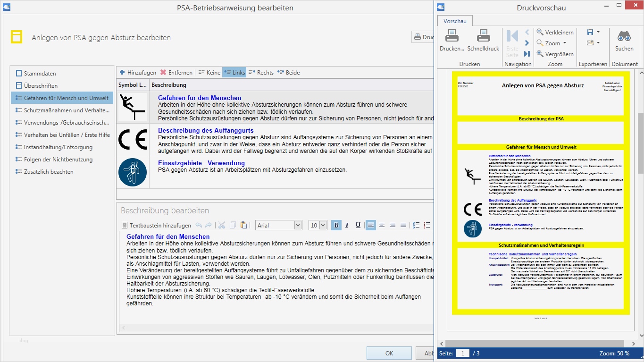
Task: Click the Seite page number field
Action: click(462, 353)
